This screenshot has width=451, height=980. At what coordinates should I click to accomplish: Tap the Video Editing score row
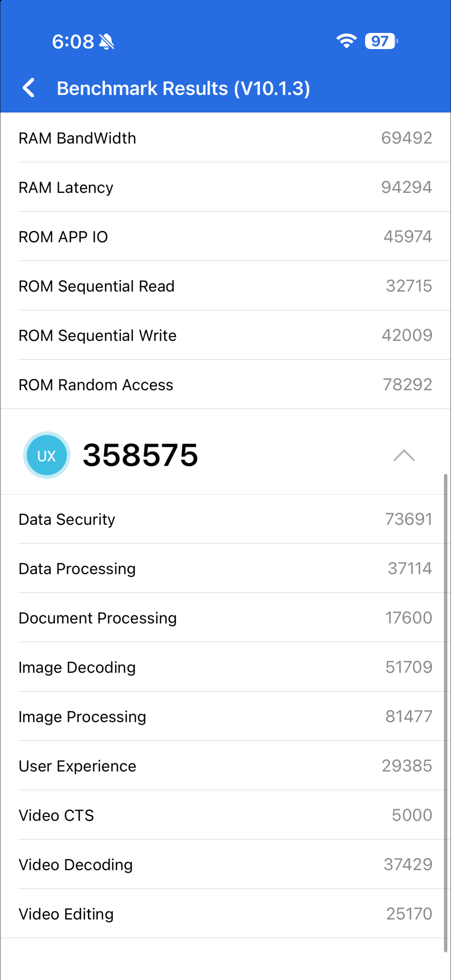pos(225,914)
